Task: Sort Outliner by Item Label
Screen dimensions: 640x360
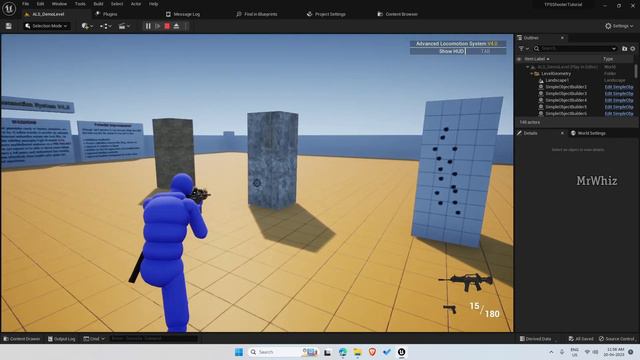Action: pyautogui.click(x=536, y=59)
